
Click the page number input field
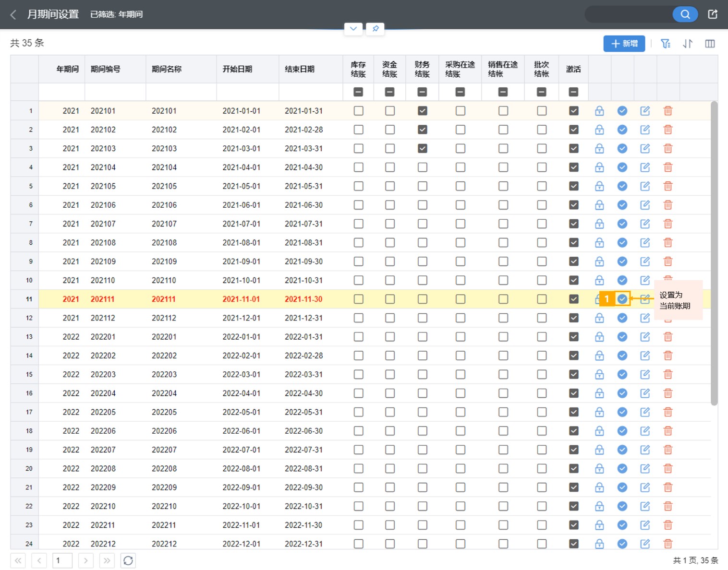pyautogui.click(x=62, y=560)
